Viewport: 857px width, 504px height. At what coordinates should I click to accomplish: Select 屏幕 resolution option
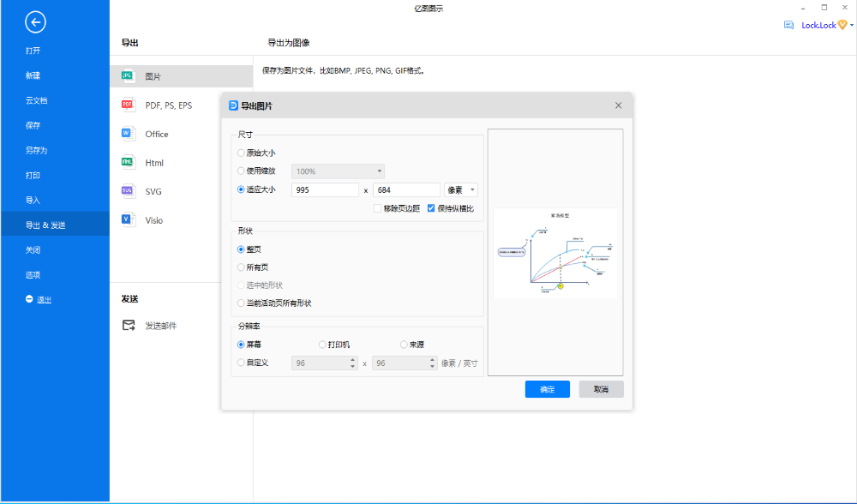point(241,345)
